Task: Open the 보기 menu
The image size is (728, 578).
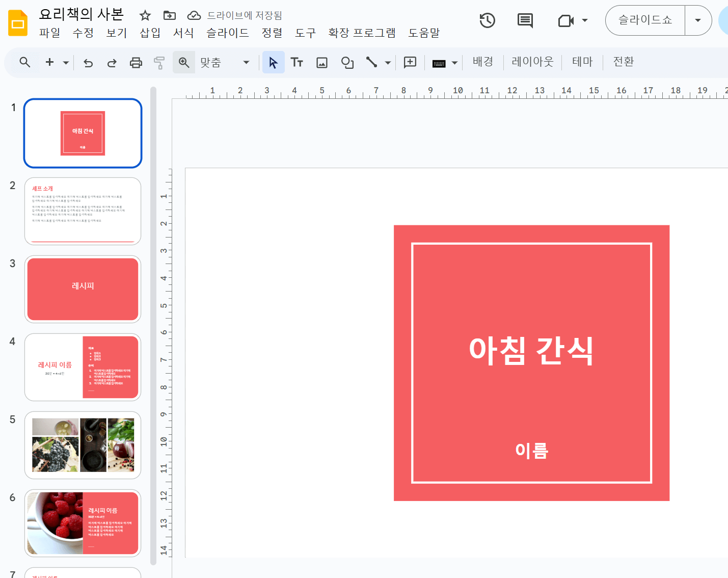Action: tap(117, 33)
